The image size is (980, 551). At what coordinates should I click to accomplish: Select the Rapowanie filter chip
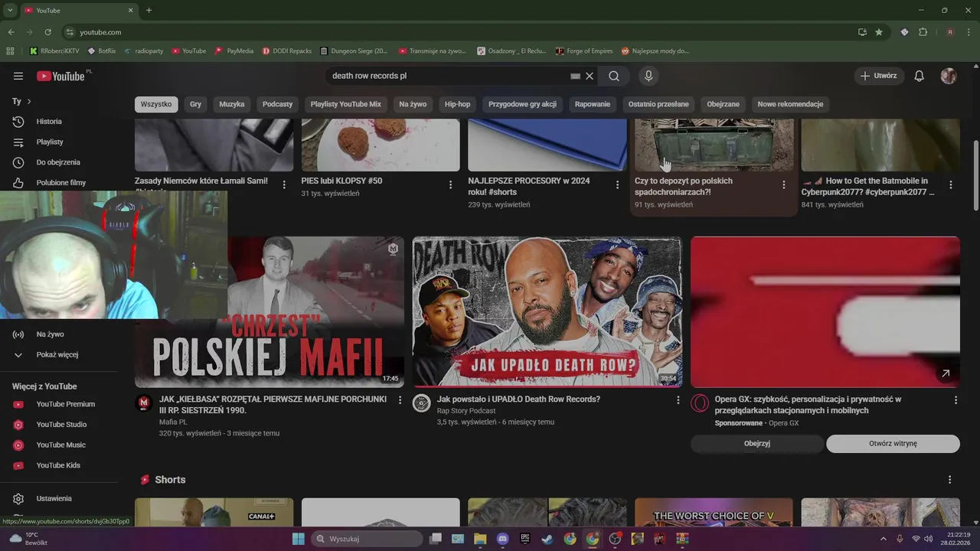[593, 104]
